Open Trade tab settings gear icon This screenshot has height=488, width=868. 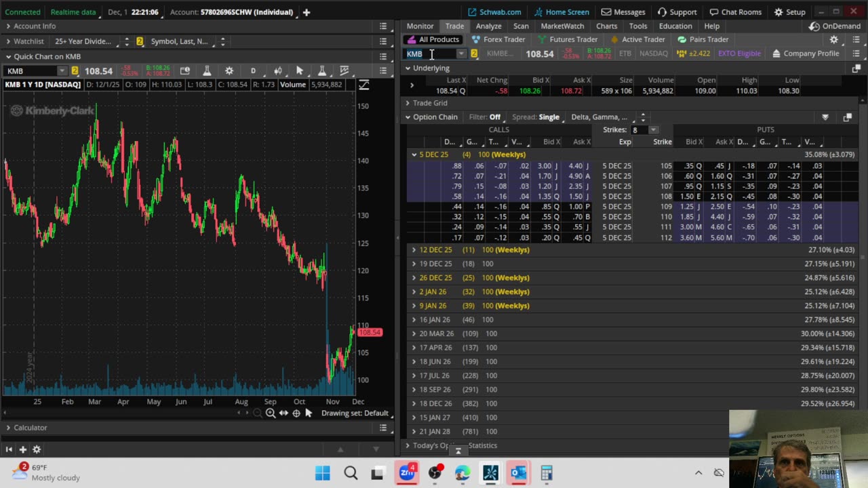pyautogui.click(x=834, y=39)
